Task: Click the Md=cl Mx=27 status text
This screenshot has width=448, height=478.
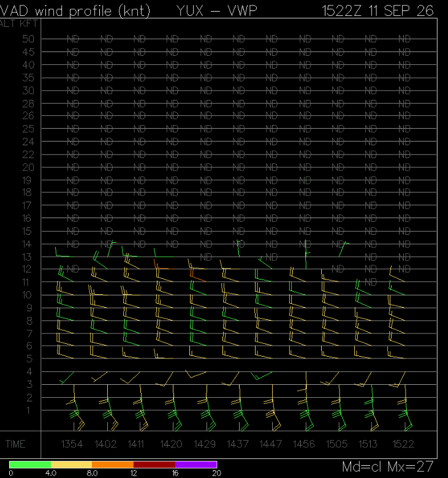Action: point(387,467)
